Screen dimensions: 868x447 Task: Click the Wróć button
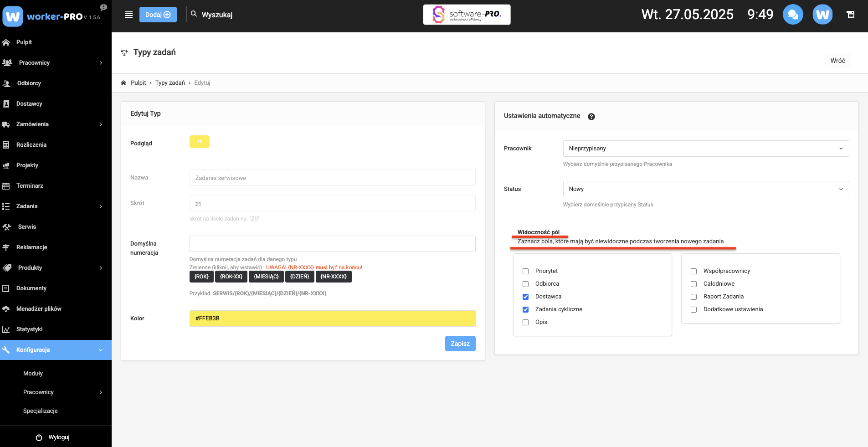point(837,61)
